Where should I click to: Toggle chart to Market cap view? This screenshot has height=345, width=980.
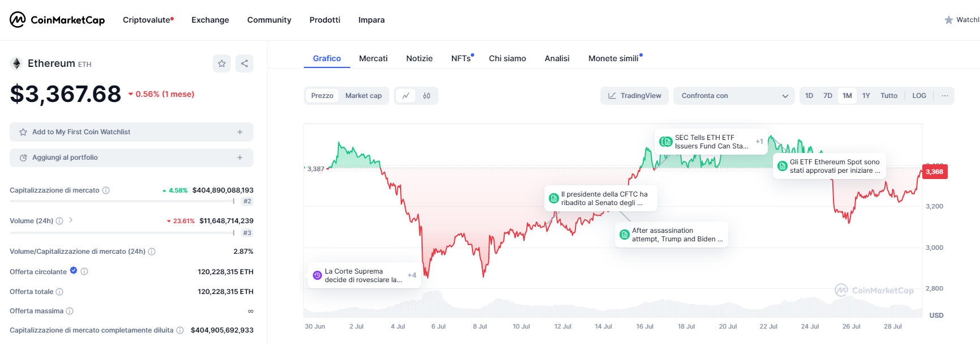[x=363, y=96]
